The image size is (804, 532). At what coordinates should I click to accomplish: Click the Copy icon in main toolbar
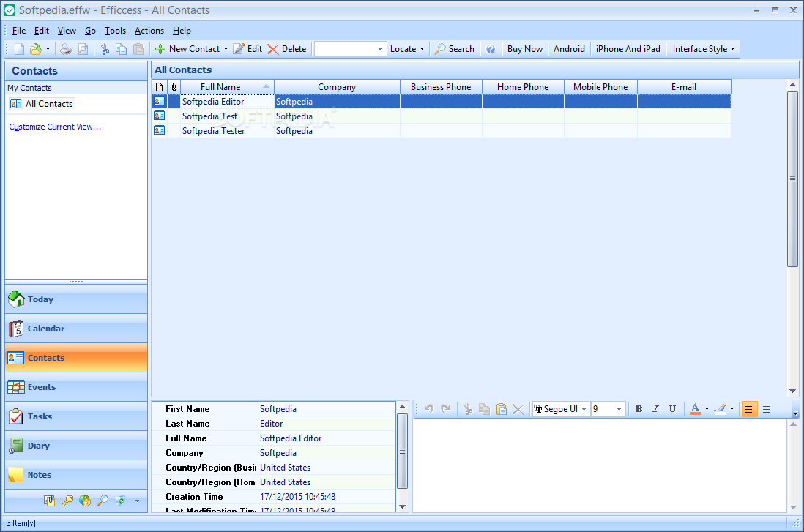click(x=122, y=49)
